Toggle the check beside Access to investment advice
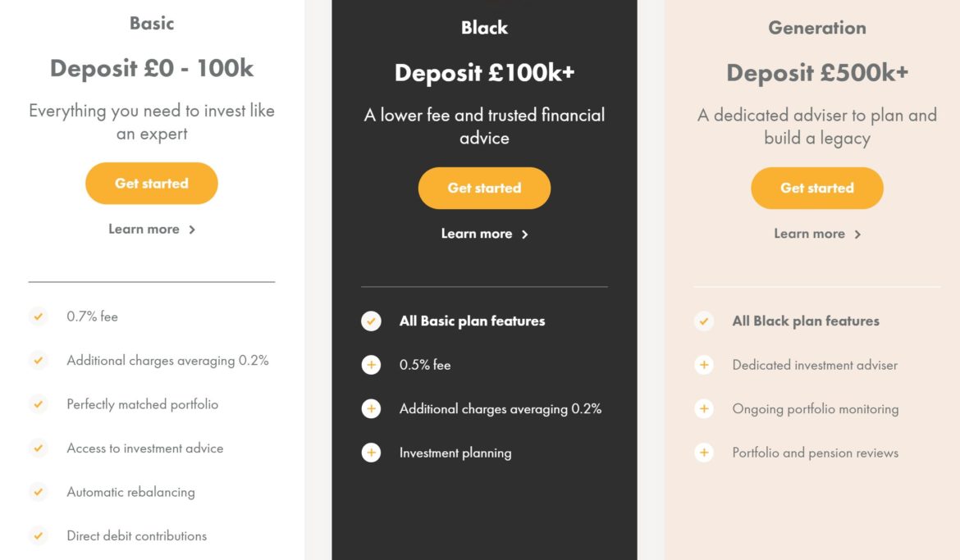Viewport: 960px width, 560px height. click(x=39, y=448)
